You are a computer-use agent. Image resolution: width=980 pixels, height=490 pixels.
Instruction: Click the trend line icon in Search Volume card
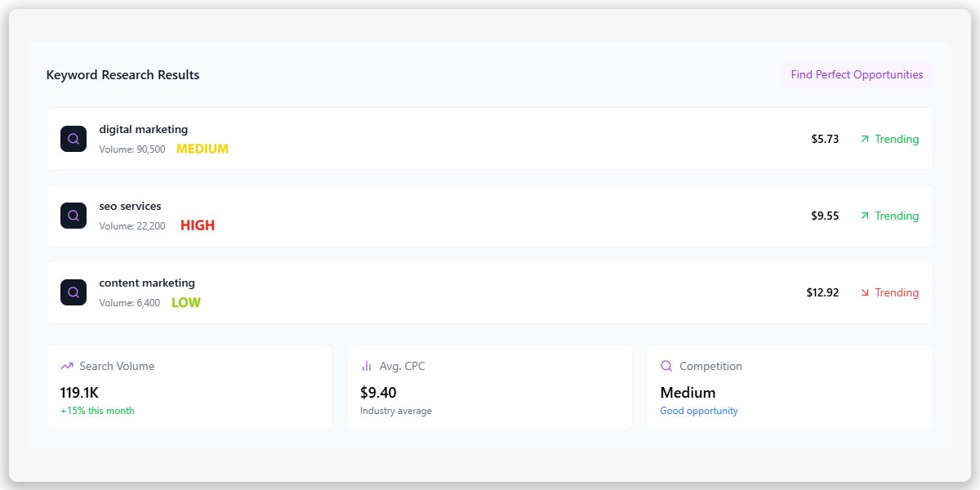(67, 366)
